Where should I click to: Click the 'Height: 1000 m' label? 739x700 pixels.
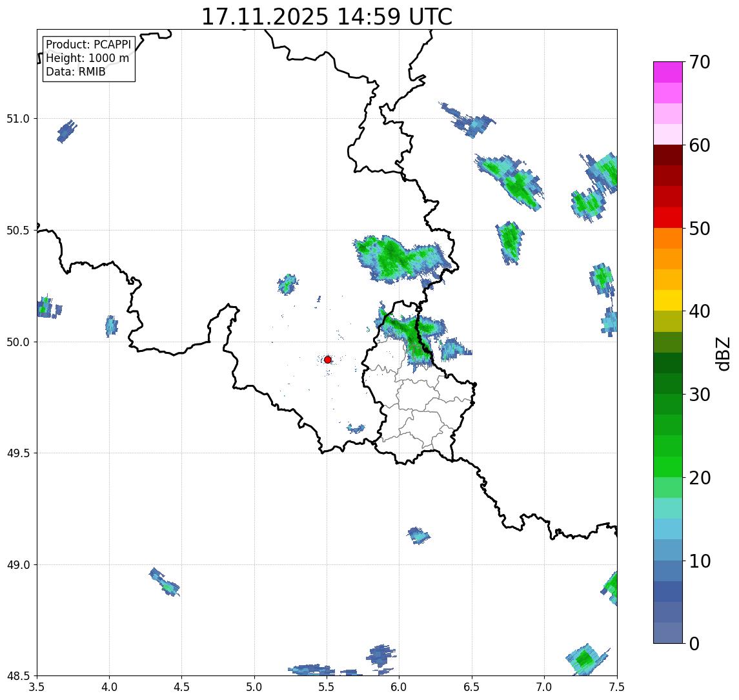87,58
